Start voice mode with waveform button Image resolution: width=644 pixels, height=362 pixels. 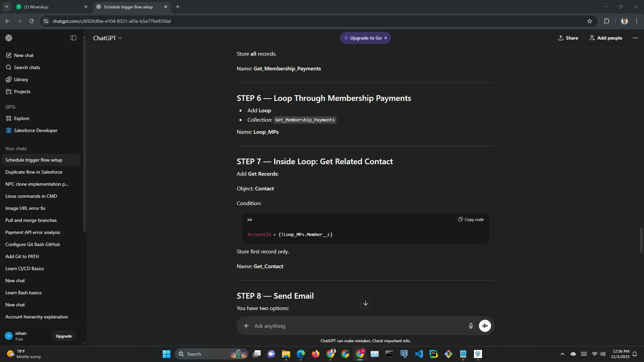(485, 326)
